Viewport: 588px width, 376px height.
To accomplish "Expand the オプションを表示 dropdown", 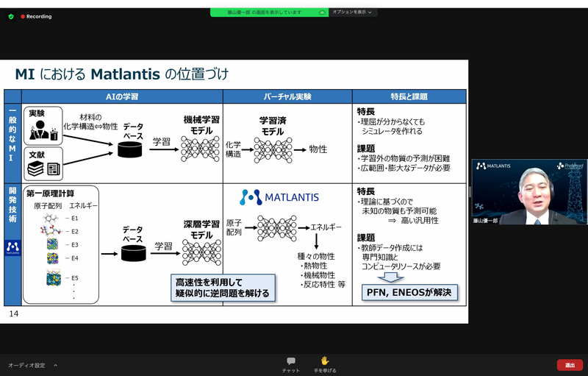I will [x=353, y=13].
